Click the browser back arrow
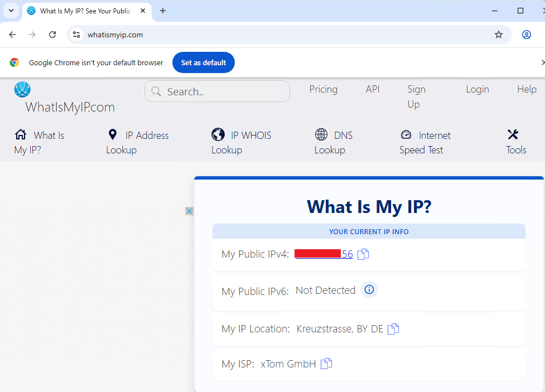This screenshot has height=392, width=545. point(12,35)
